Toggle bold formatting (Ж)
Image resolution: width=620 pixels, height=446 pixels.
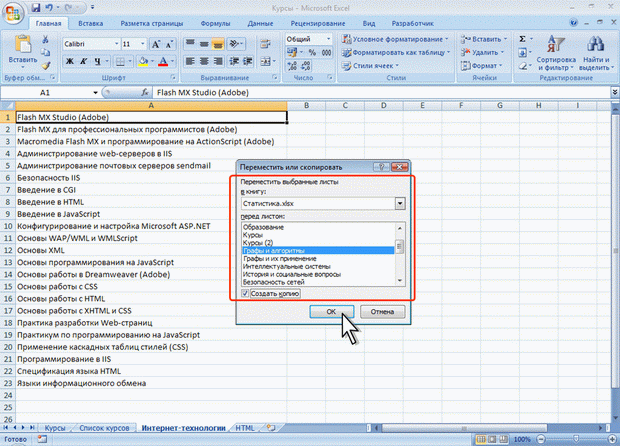69,62
